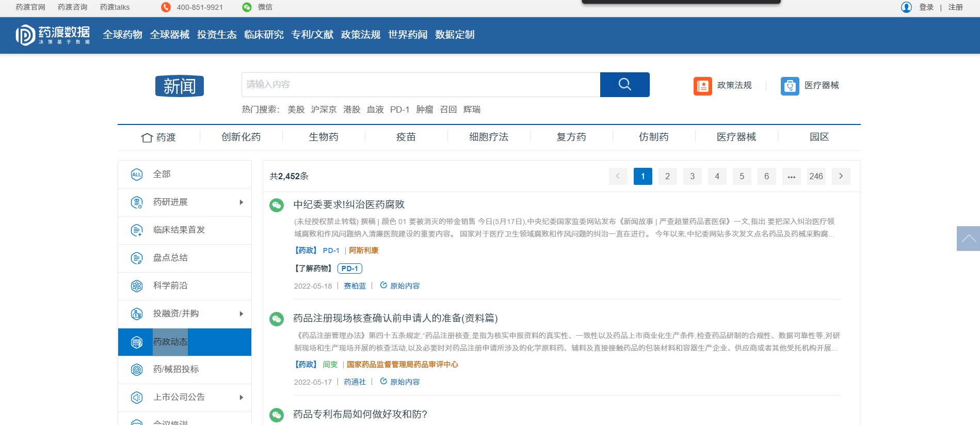Image resolution: width=980 pixels, height=425 pixels.
Task: Go to next page with right chevron
Action: pyautogui.click(x=841, y=176)
